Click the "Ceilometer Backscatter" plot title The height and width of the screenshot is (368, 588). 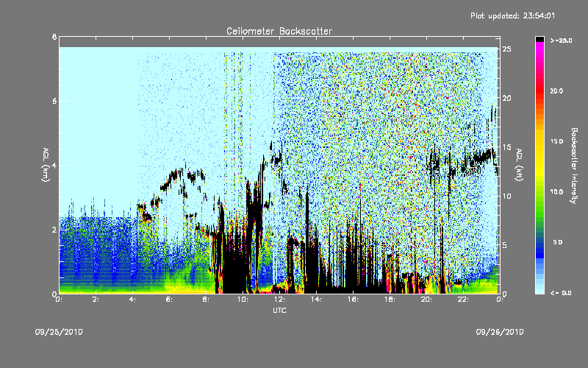click(x=279, y=31)
